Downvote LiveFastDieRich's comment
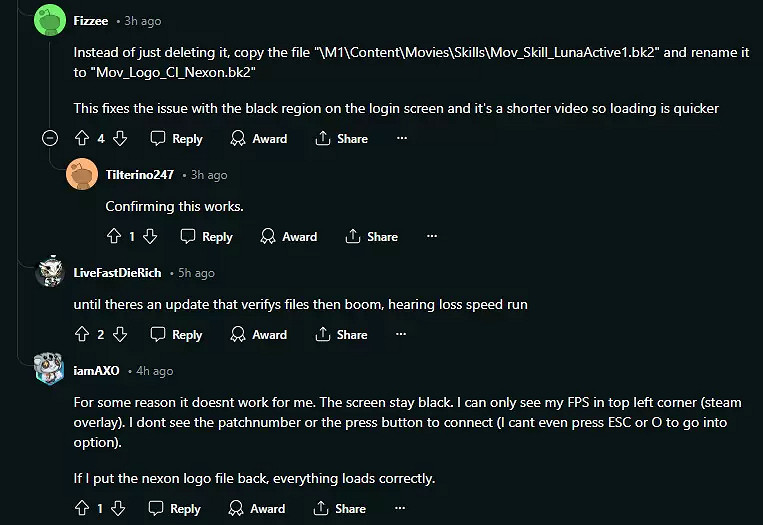 (x=119, y=335)
